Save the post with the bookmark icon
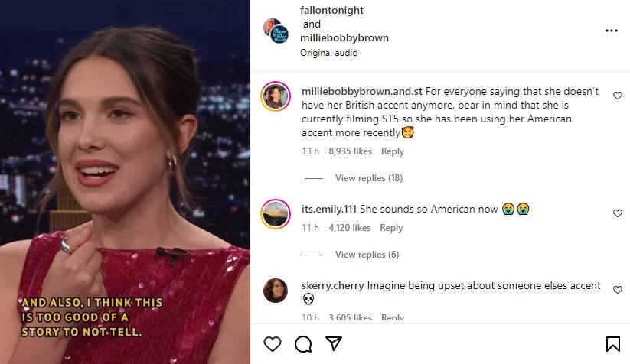This screenshot has height=364, width=630. [x=613, y=343]
